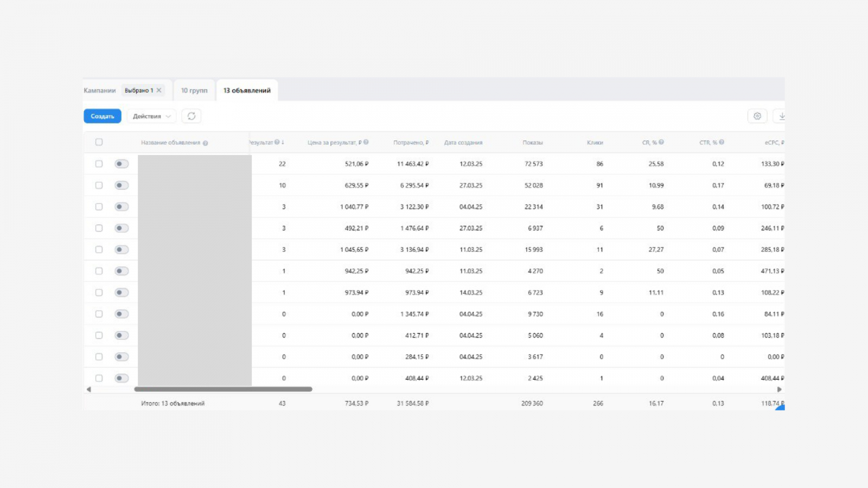Sort by the Потрачено column header
Screen dimensions: 868x488
(x=410, y=143)
